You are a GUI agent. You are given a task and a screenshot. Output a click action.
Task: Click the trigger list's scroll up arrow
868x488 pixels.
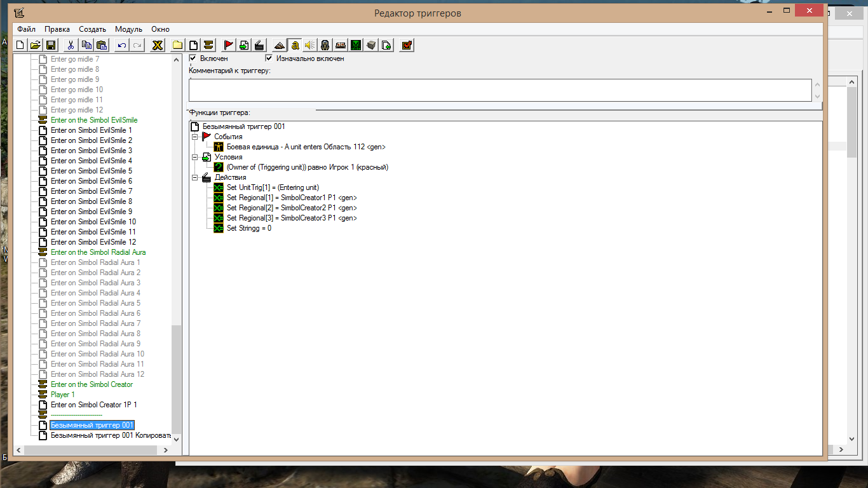(x=177, y=59)
